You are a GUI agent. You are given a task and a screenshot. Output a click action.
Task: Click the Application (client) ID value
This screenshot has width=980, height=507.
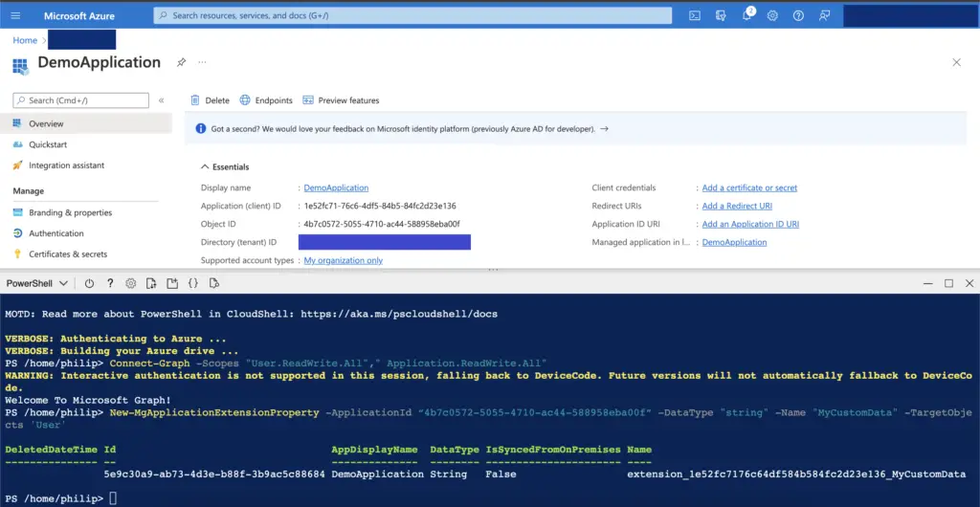[380, 206]
